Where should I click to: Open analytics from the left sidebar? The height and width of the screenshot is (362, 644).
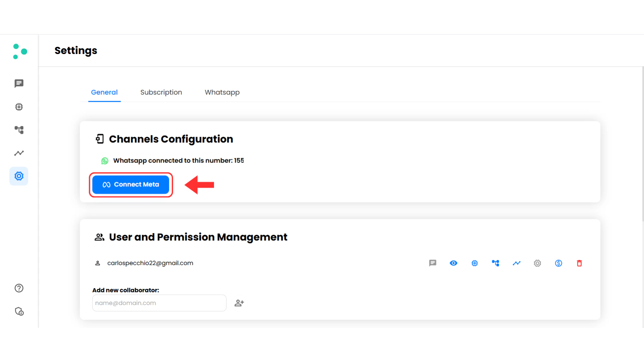[19, 153]
